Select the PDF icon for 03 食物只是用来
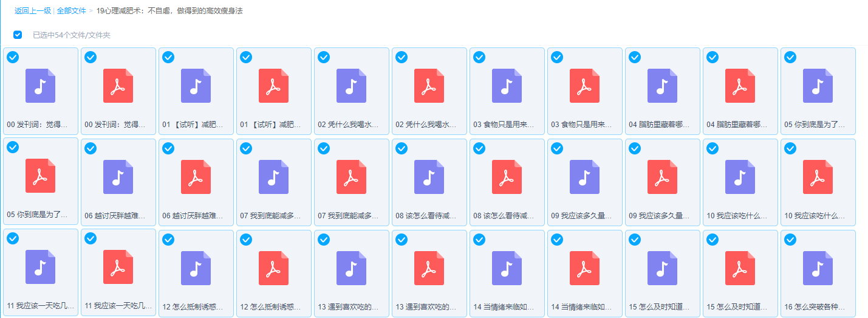This screenshot has width=868, height=318. (x=584, y=86)
